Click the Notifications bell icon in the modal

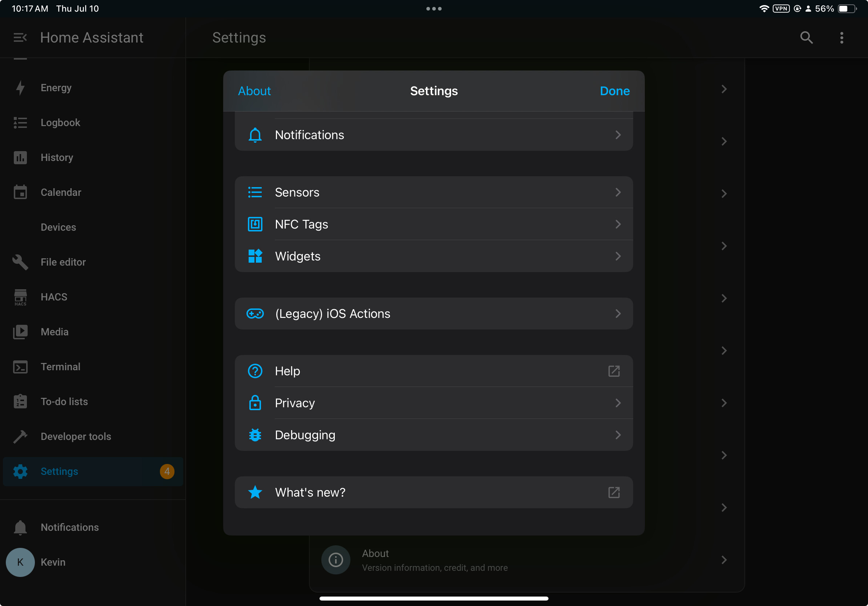tap(255, 135)
